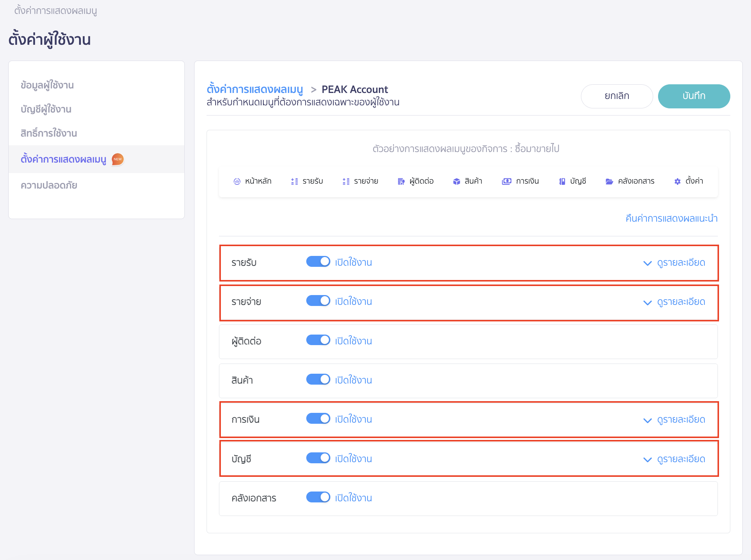Click the การเงิน money icon in preview menu

pyautogui.click(x=506, y=181)
